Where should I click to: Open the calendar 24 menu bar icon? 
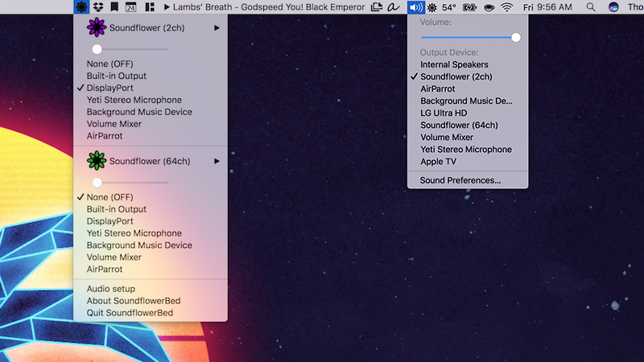tap(130, 7)
